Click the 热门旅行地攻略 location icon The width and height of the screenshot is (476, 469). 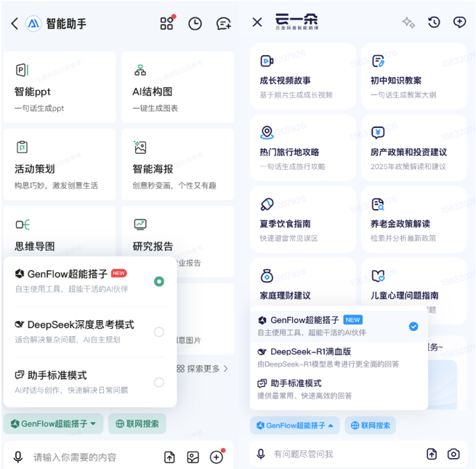coord(267,133)
